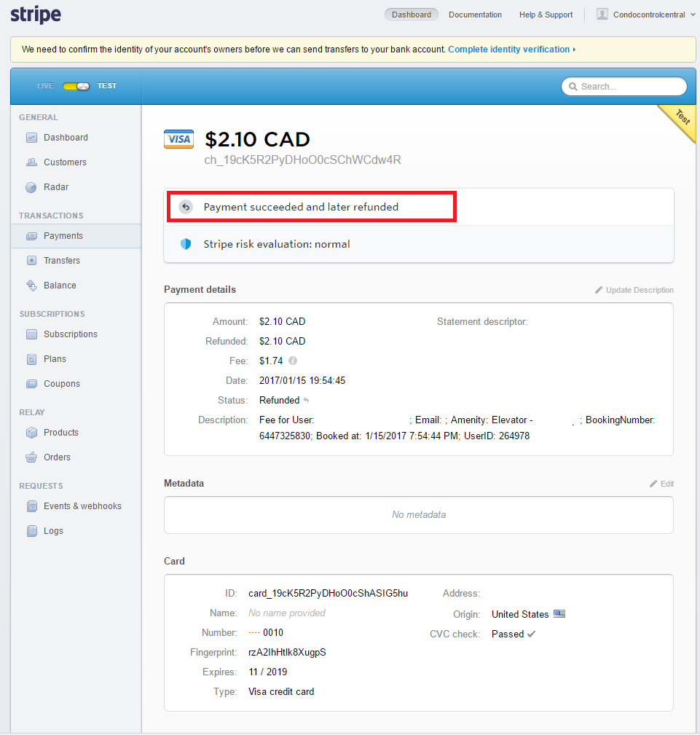Click the info icon next to Fee
The height and width of the screenshot is (735, 700).
point(293,361)
